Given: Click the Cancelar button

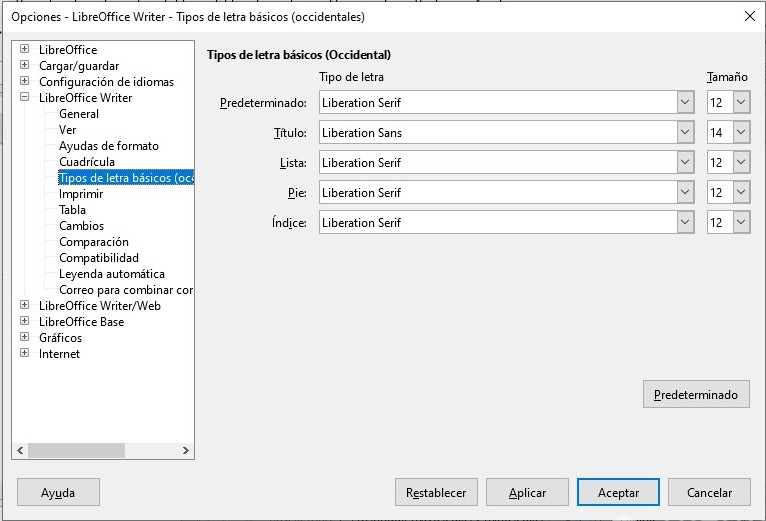Looking at the screenshot, I should click(709, 492).
